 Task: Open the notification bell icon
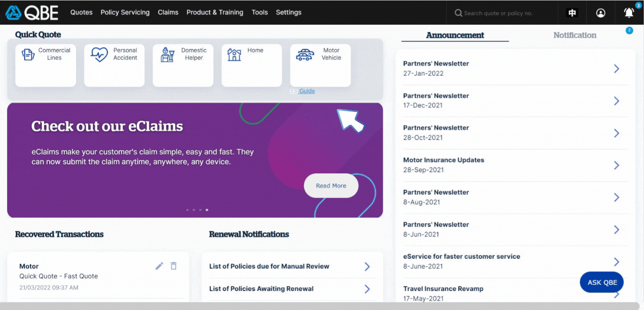click(x=629, y=13)
